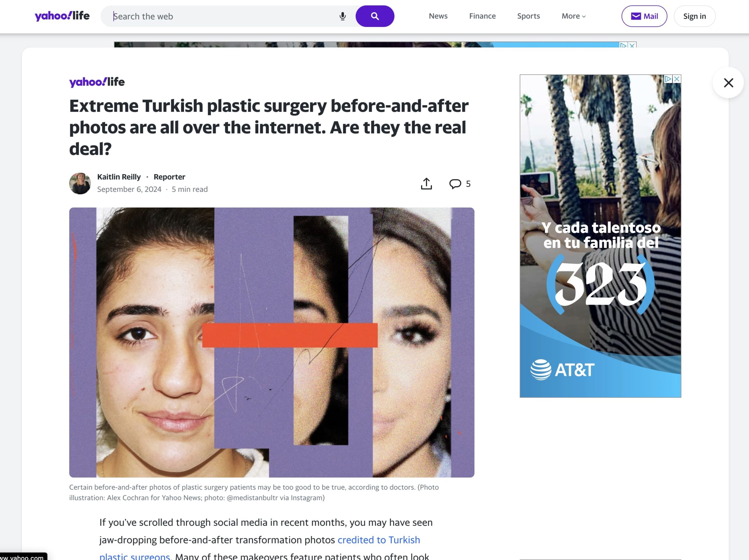
Task: Click the comments bubble icon
Action: point(458,183)
